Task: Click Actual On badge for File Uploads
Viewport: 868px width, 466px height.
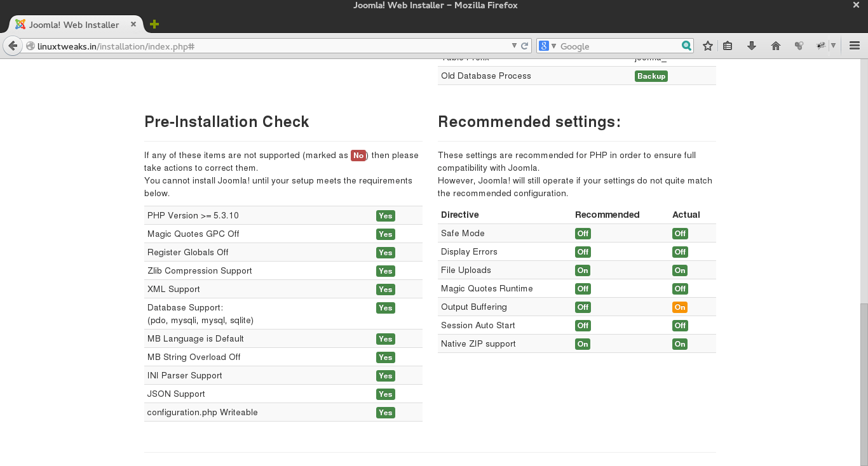Action: (x=680, y=270)
